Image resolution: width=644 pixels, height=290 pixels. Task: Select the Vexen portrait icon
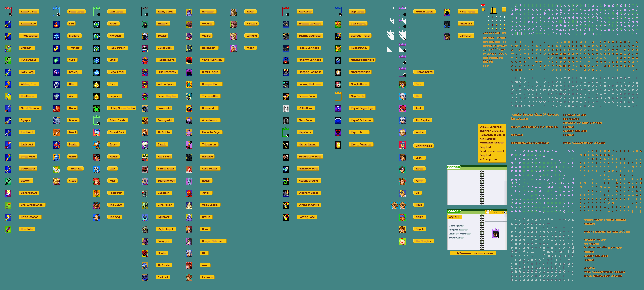click(x=233, y=12)
